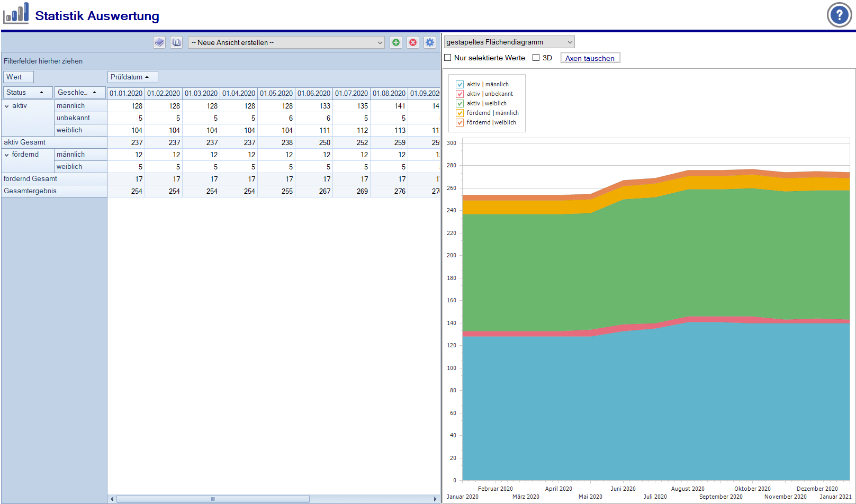The height and width of the screenshot is (504, 856).
Task: Collapse the fördernd row group
Action: pyautogui.click(x=7, y=155)
